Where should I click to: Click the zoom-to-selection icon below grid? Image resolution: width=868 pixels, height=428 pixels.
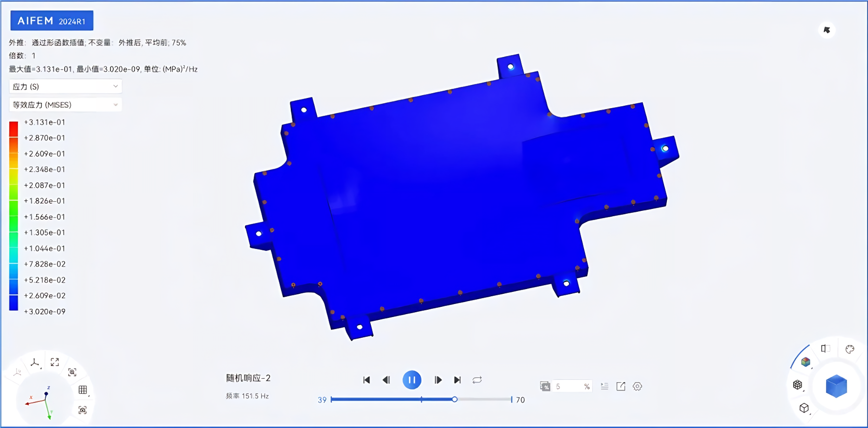(x=82, y=410)
